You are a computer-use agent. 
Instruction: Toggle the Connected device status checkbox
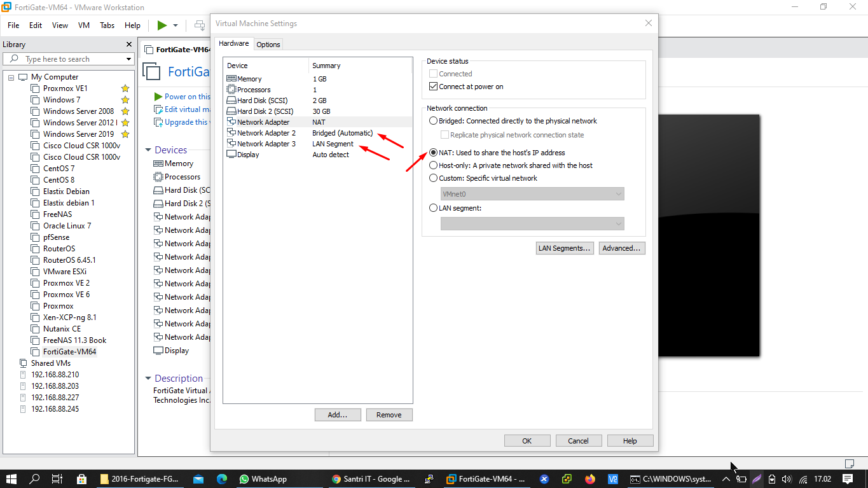434,74
